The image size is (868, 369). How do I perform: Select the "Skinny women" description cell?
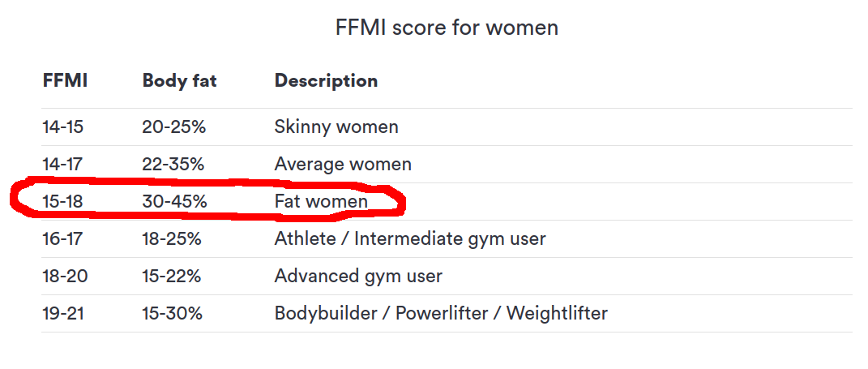[x=336, y=127]
